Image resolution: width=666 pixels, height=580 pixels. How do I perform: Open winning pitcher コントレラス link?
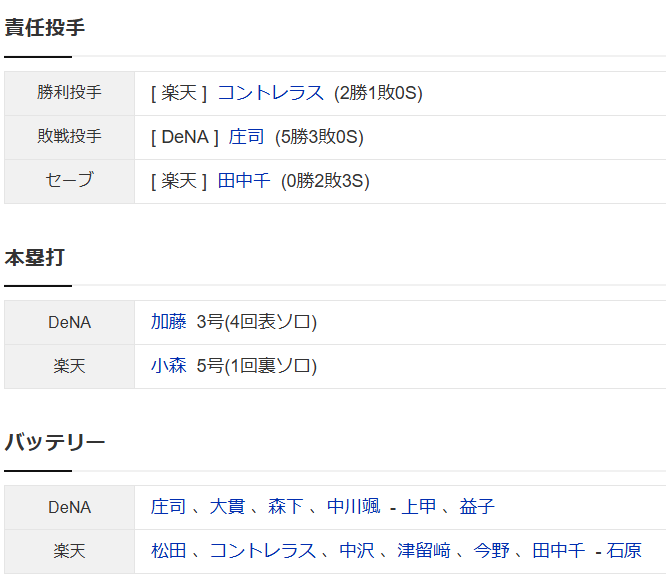271,93
